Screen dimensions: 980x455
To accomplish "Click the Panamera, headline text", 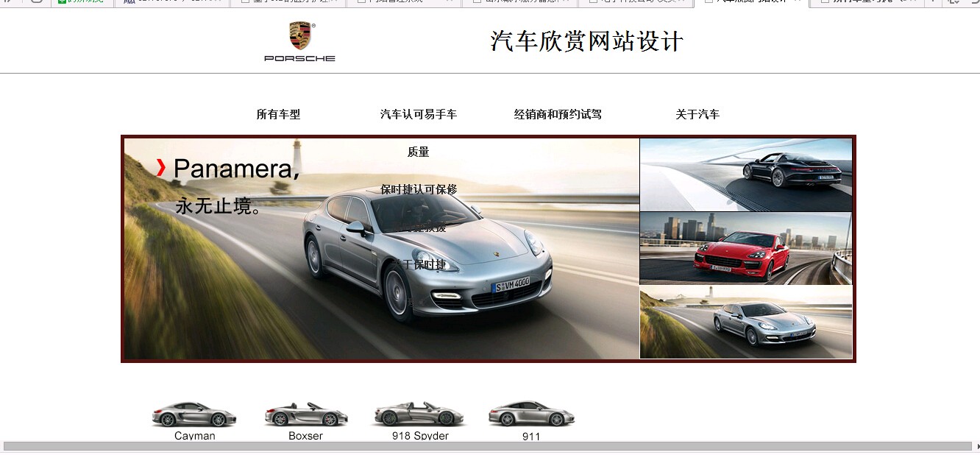I will click(x=236, y=169).
